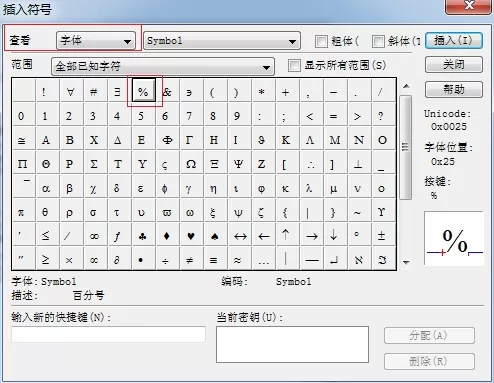Pick the multiplication sign symbol
This screenshot has height=383, width=494.
coord(70,259)
